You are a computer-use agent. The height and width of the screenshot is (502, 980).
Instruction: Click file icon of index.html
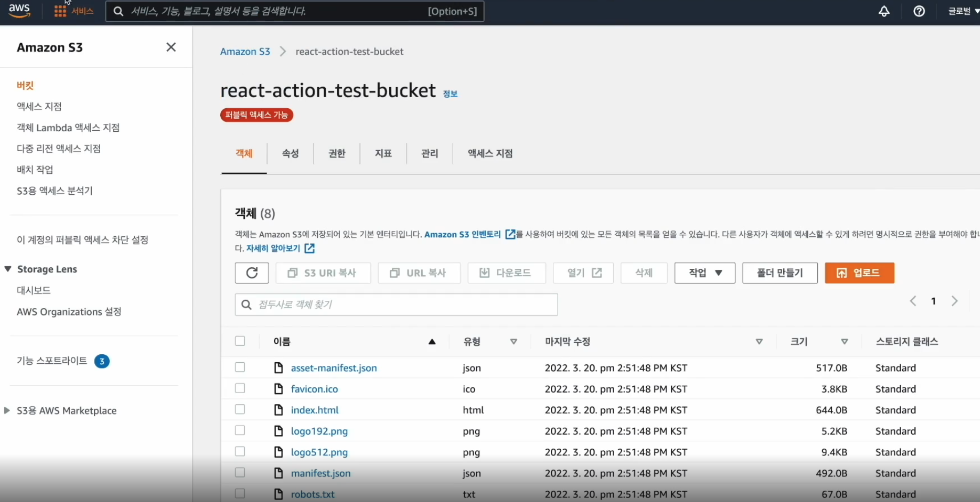(x=278, y=410)
